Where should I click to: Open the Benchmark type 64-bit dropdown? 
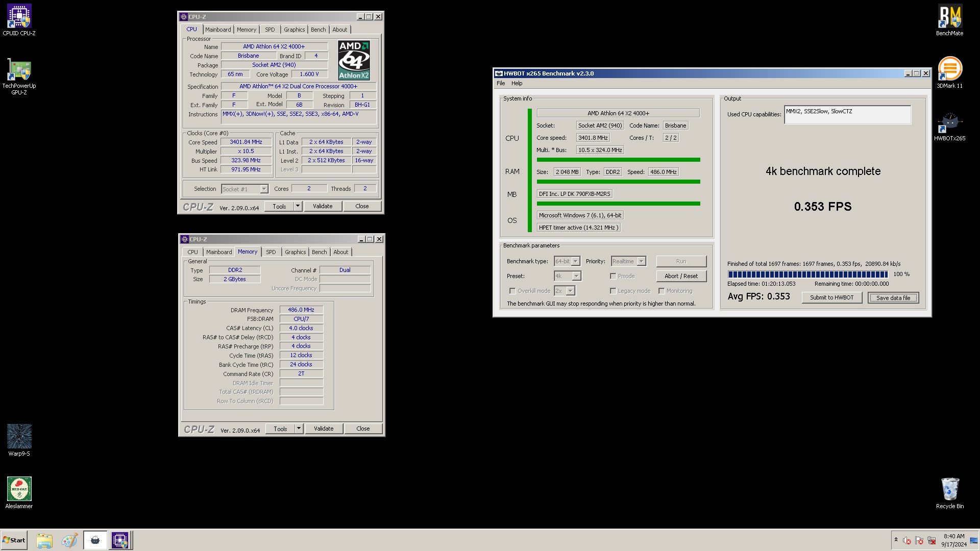[567, 261]
